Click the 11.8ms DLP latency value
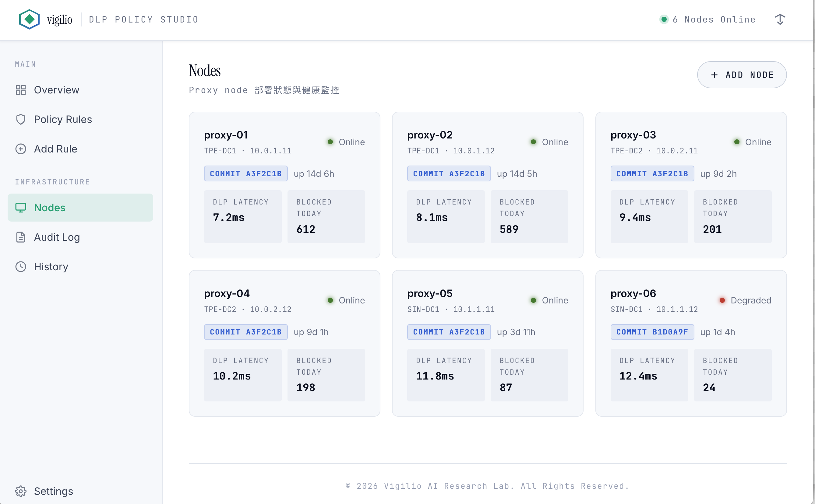The width and height of the screenshot is (815, 504). [x=435, y=376]
